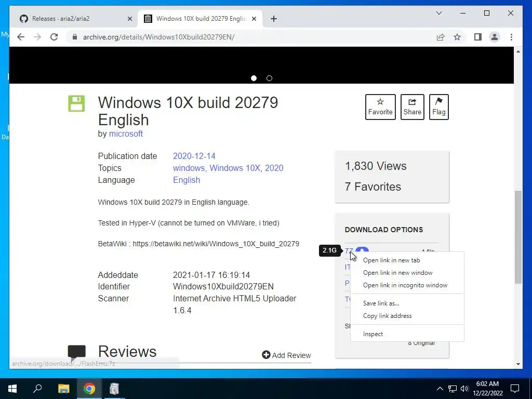
Task: Choose Open link in new tab
Action: [407, 260]
